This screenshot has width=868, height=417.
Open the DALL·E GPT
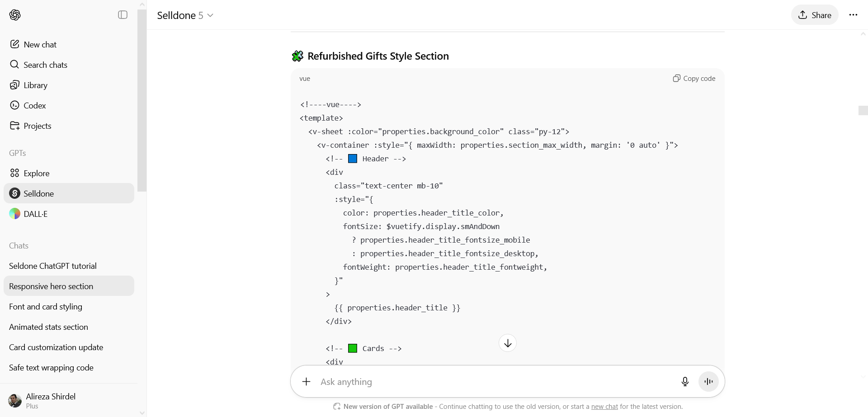pos(69,214)
